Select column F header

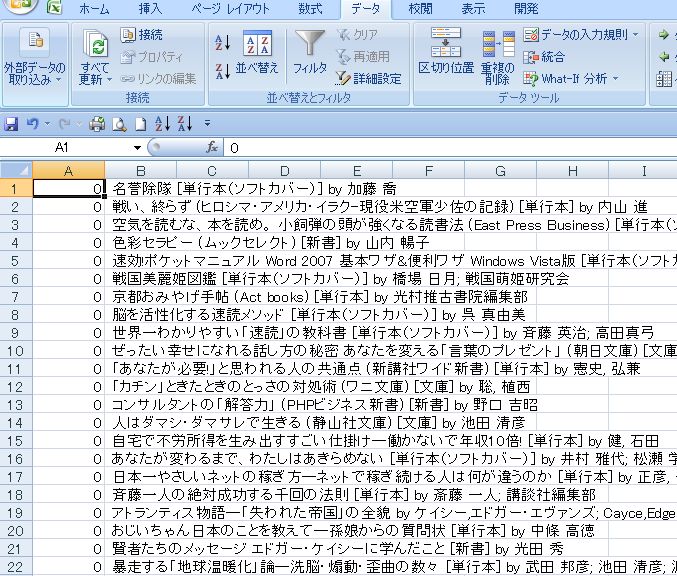pos(429,171)
